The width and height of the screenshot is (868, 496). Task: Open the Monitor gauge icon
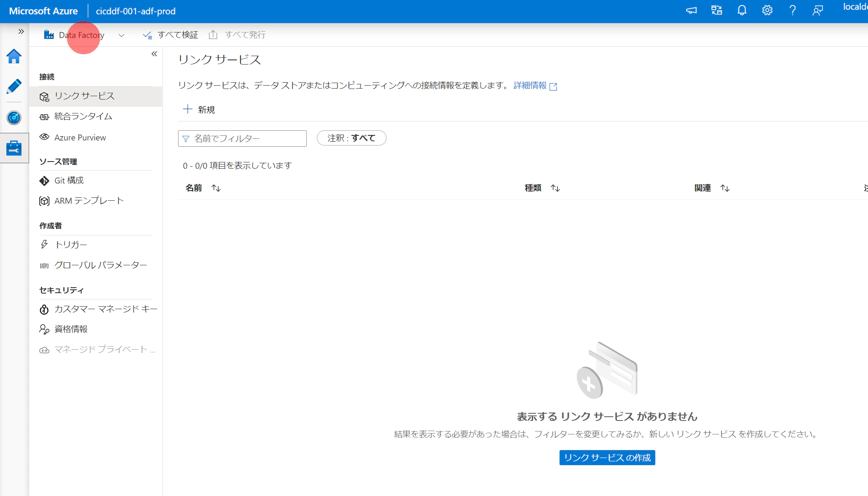click(14, 118)
